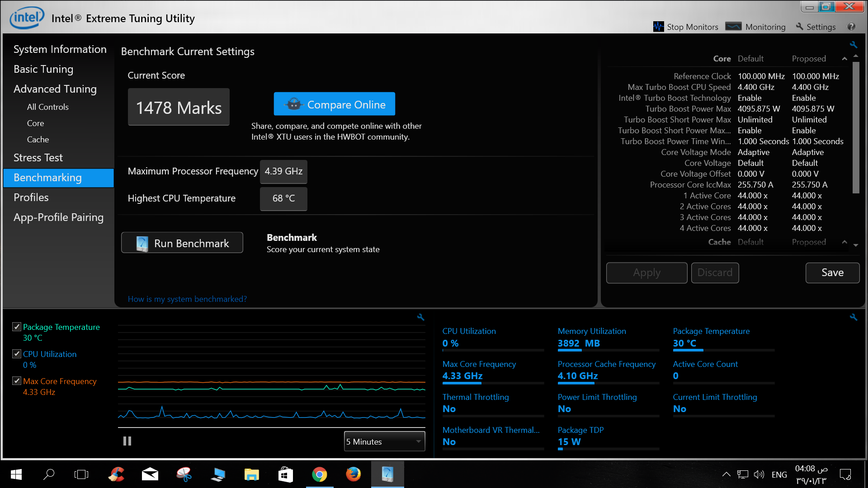Toggle Package Temperature checkbox
The image size is (868, 488).
point(17,327)
